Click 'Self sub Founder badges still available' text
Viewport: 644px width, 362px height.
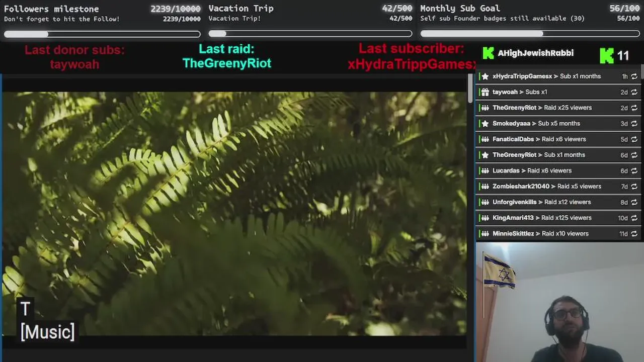(x=503, y=19)
